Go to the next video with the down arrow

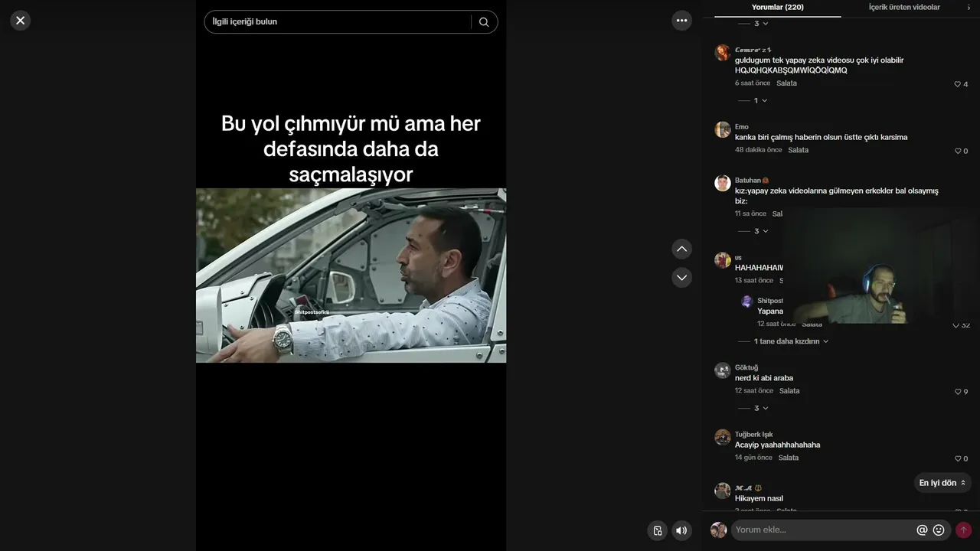tap(681, 277)
